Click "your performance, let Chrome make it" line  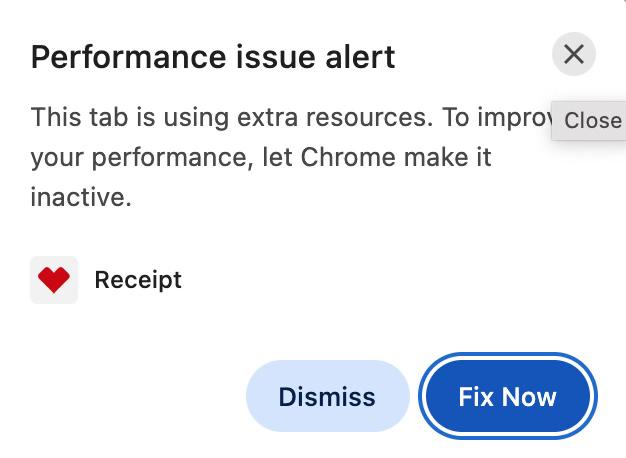(x=261, y=157)
